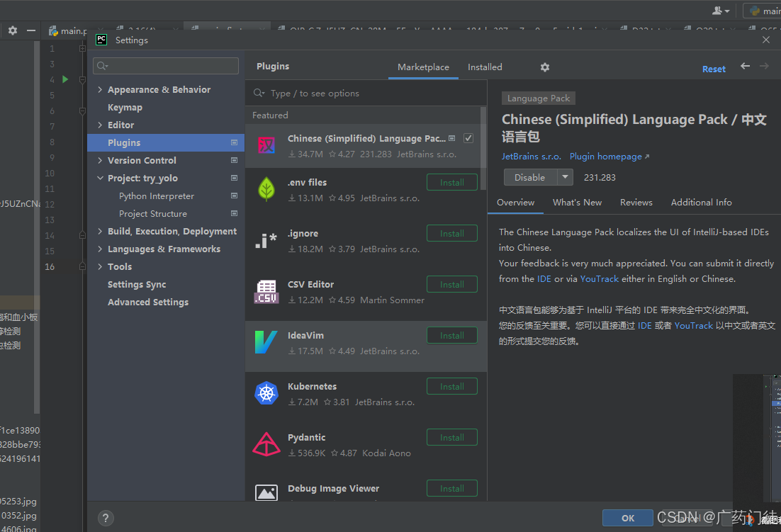Click the plugins settings gear icon
Image resolution: width=781 pixels, height=532 pixels.
[545, 67]
